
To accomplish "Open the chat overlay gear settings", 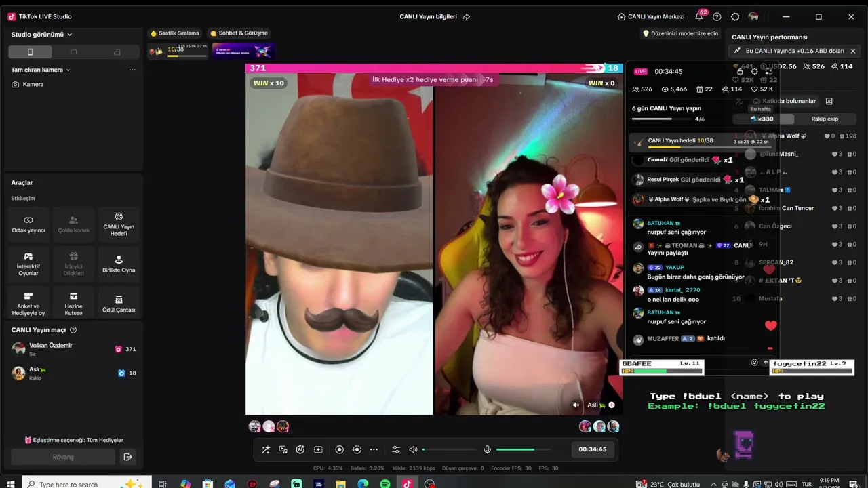I will (754, 70).
